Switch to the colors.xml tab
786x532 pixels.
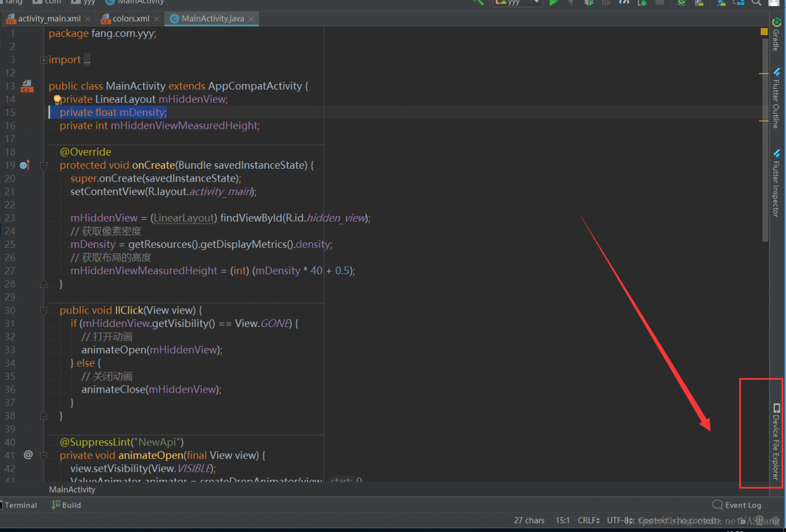click(x=131, y=18)
